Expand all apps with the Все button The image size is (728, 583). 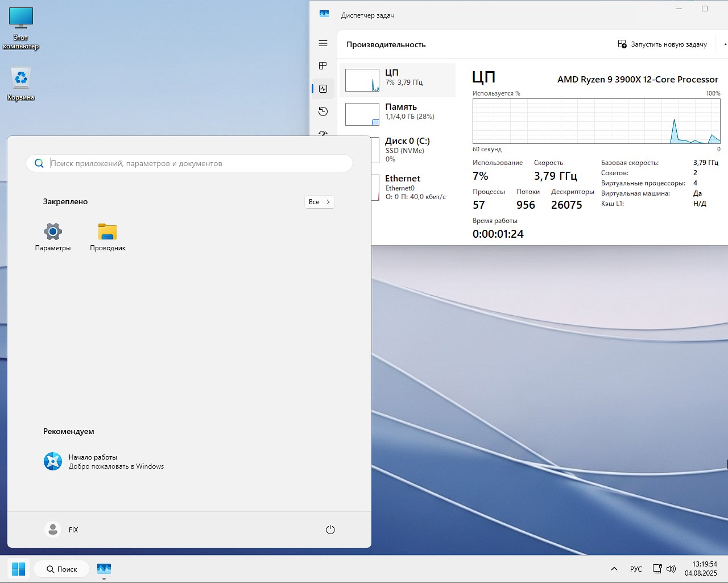tap(320, 202)
